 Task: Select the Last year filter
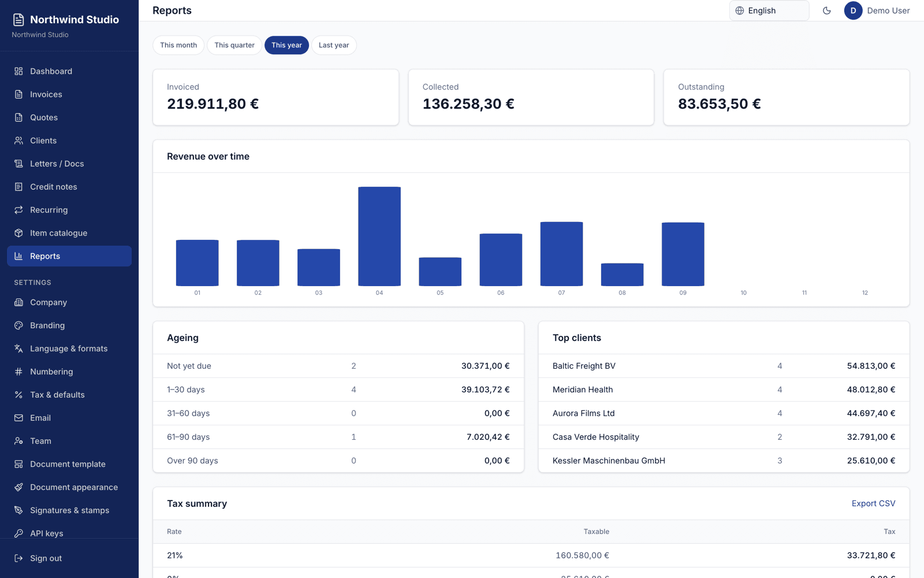334,45
